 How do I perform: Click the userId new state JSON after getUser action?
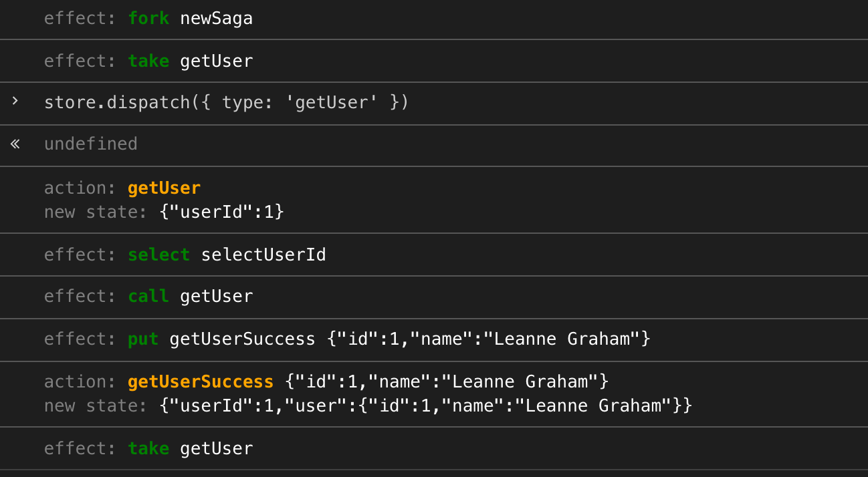(x=222, y=212)
